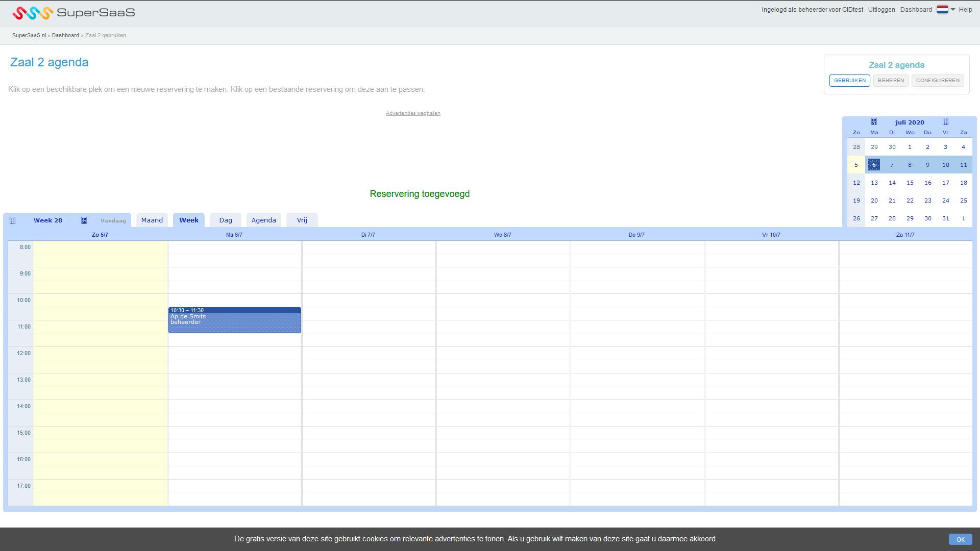This screenshot has height=551, width=980.
Task: Switch to the Maand view tab
Action: coord(152,220)
